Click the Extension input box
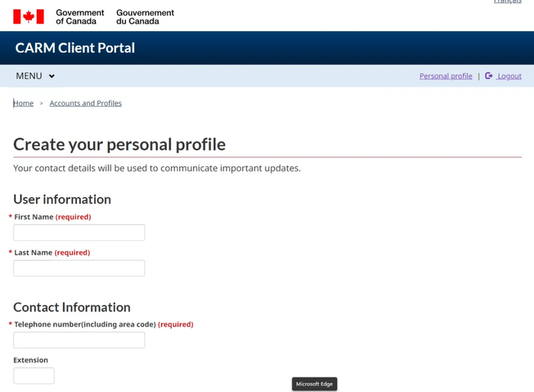The width and height of the screenshot is (534, 392). click(34, 375)
